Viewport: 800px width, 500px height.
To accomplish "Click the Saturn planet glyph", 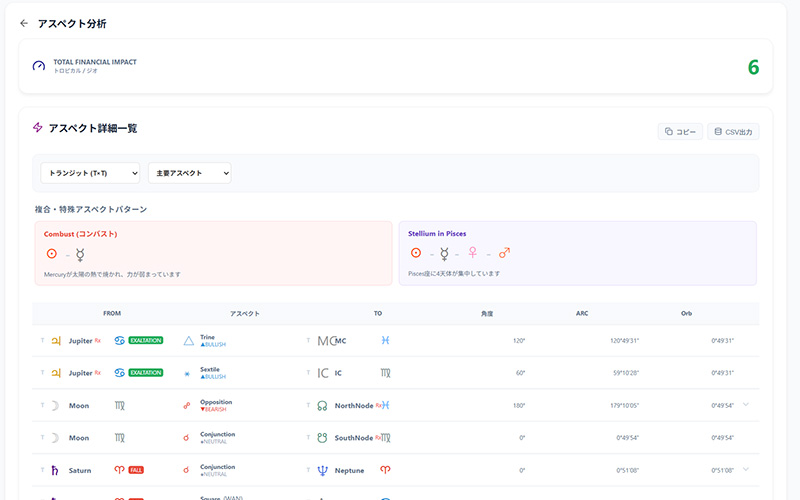I will [x=55, y=469].
